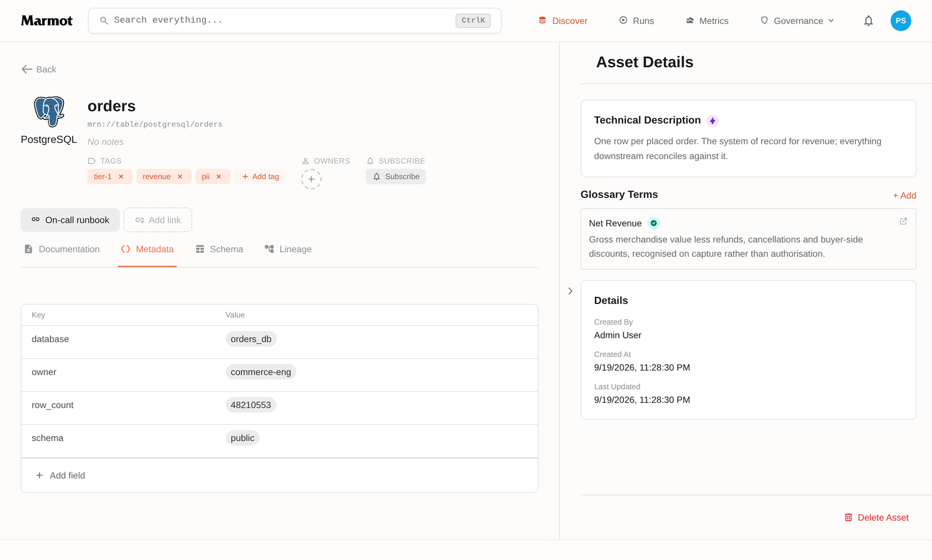The height and width of the screenshot is (560, 932).
Task: Collapse the Asset Details side panel
Action: click(x=570, y=291)
